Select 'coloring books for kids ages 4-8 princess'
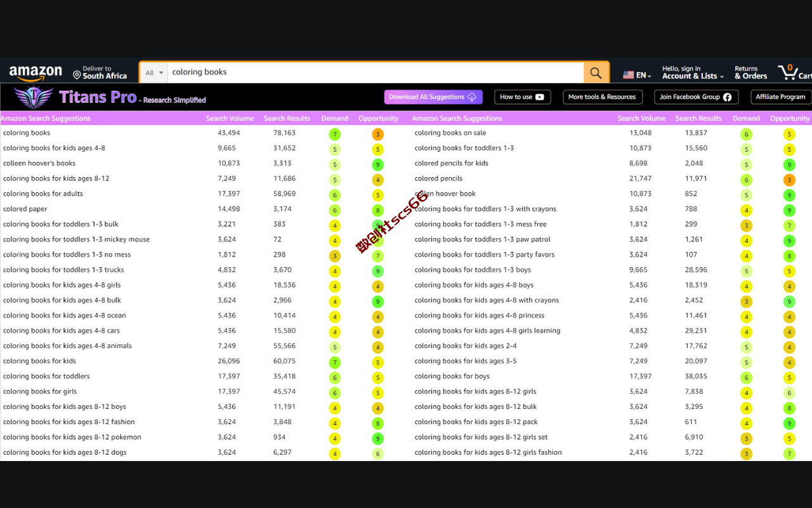 coord(480,316)
